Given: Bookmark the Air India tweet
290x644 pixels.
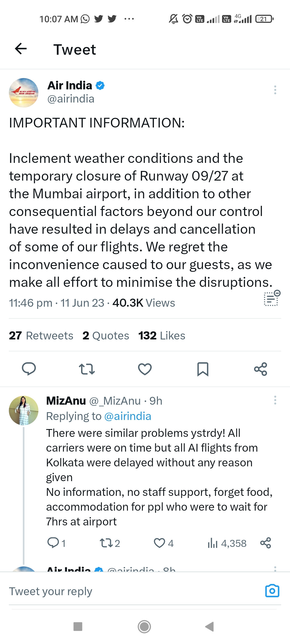Looking at the screenshot, I should (x=203, y=369).
